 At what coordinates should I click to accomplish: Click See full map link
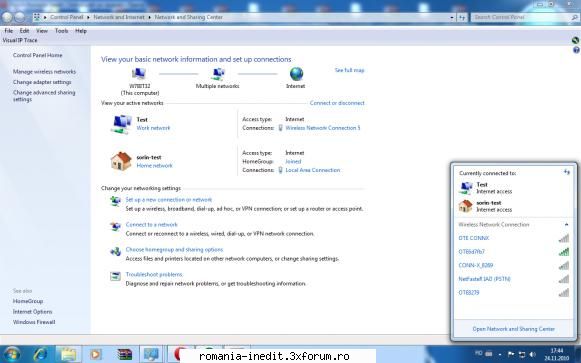coord(349,70)
